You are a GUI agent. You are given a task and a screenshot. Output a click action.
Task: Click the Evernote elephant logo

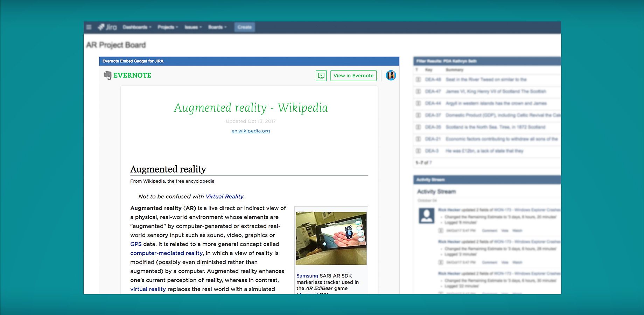(x=107, y=75)
